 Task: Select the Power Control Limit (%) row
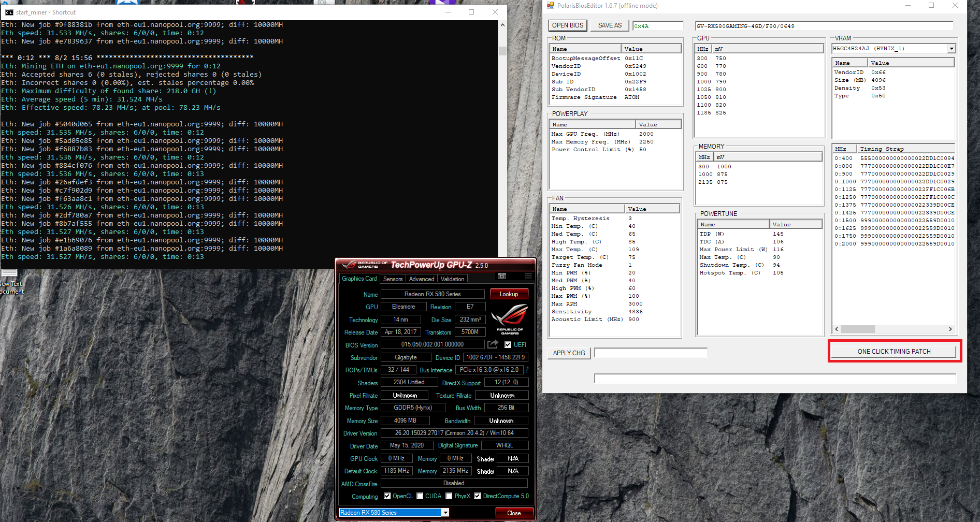coord(615,150)
